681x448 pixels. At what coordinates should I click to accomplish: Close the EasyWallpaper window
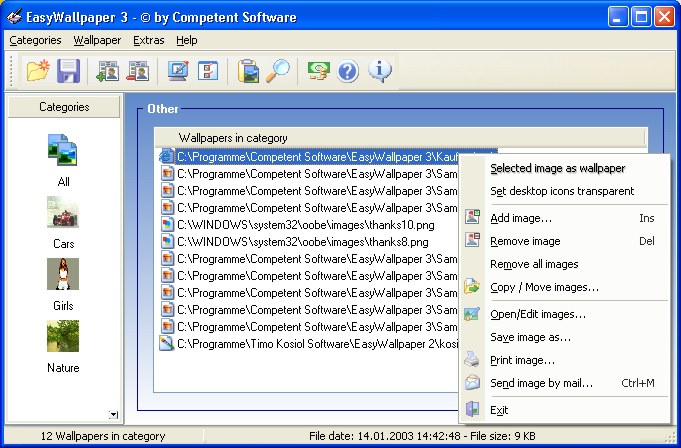(664, 17)
